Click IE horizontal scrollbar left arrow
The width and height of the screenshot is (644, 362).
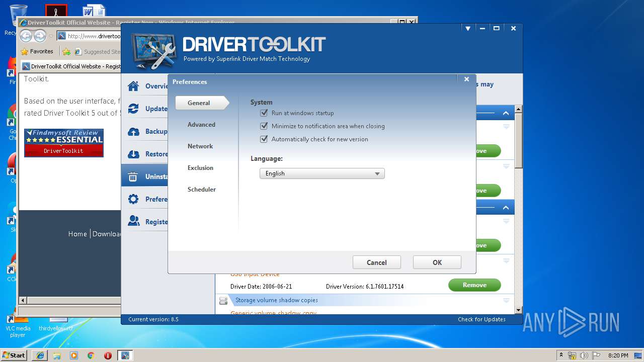click(x=23, y=300)
